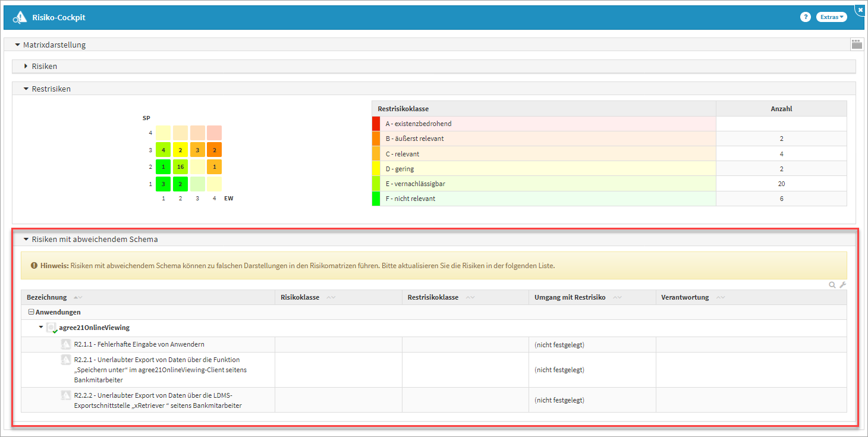Click the panel layout icon beside Matrixdarstellung
The height and width of the screenshot is (437, 868).
click(856, 44)
